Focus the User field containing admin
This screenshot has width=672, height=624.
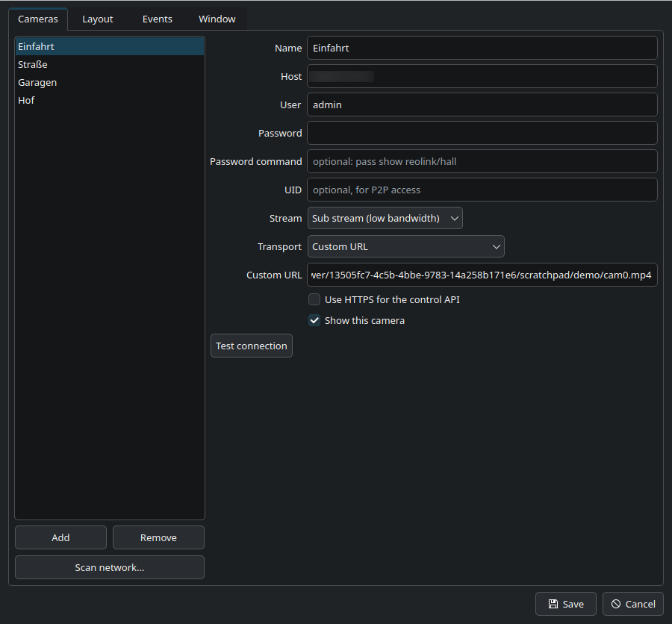(x=482, y=104)
